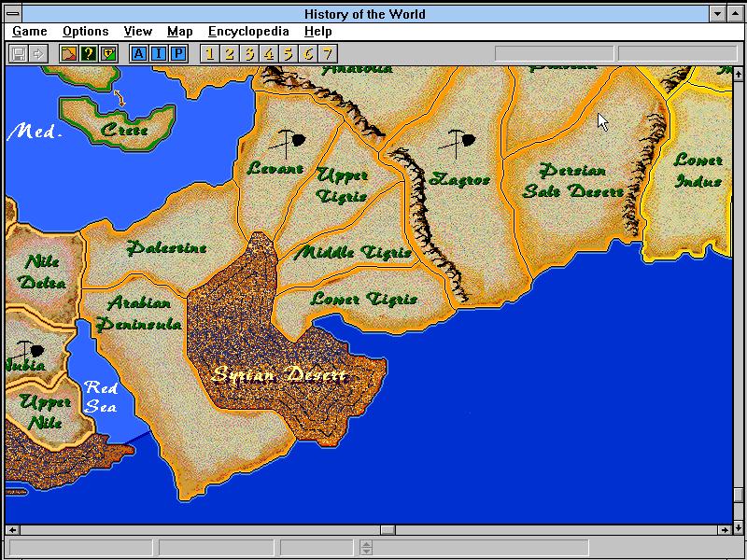Select the Upper Nile territory
This screenshot has height=560, width=747.
coord(45,413)
